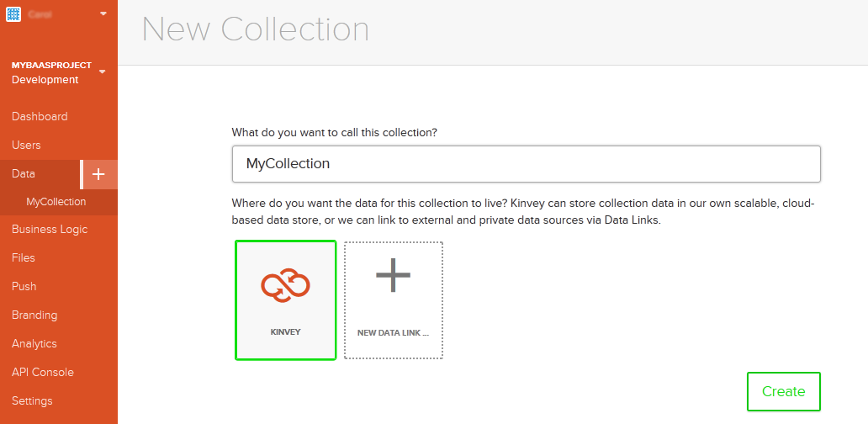This screenshot has height=424, width=868.
Task: Select Data in the sidebar
Action: click(x=24, y=174)
